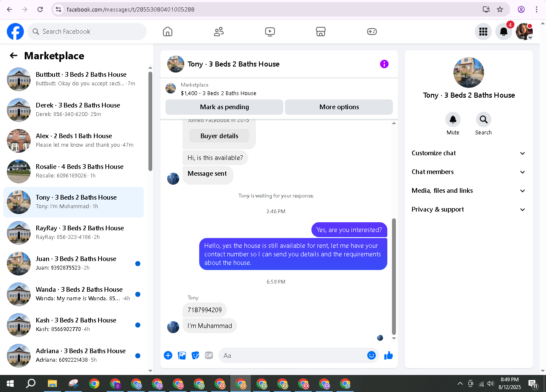Open Rosalie 4 Beds 3 Baths conversation
Image resolution: width=546 pixels, height=392 pixels.
point(74,171)
